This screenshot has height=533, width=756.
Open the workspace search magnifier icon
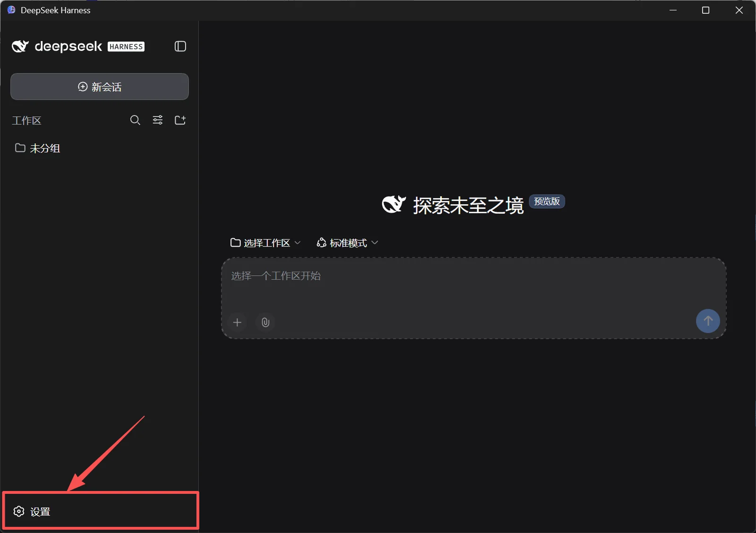point(135,120)
